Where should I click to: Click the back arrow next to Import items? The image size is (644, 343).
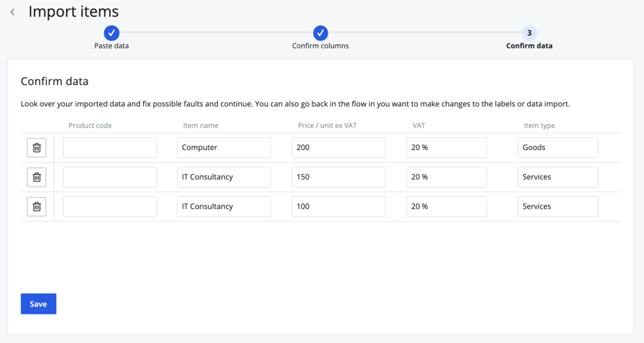coord(13,12)
